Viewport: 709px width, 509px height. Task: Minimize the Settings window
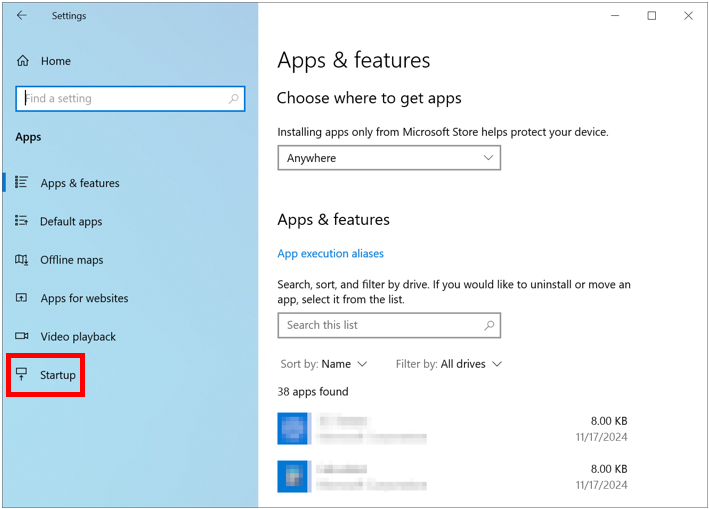point(615,15)
